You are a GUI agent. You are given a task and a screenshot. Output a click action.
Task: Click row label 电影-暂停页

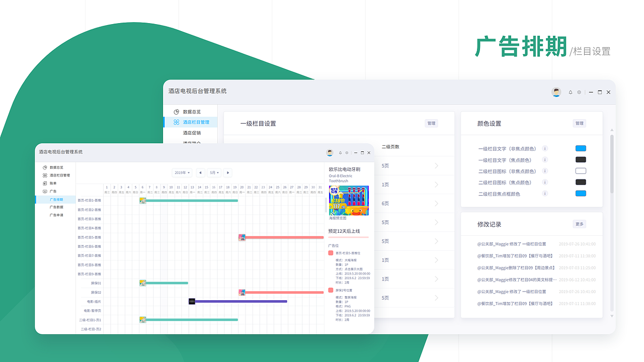coord(92,311)
